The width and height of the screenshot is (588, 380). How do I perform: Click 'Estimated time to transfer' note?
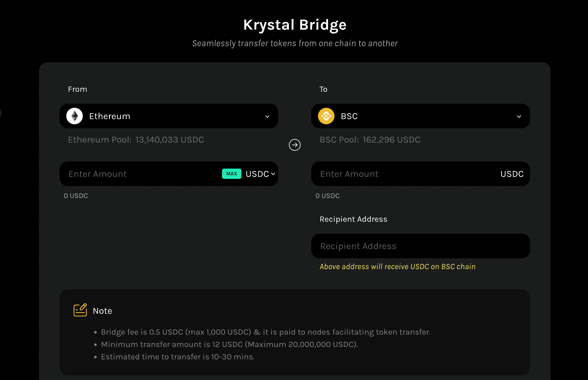[178, 357]
